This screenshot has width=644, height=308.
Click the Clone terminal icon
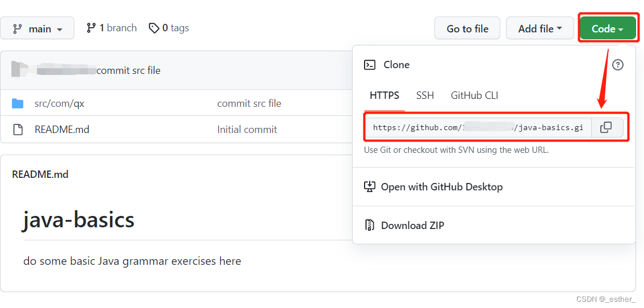click(370, 65)
